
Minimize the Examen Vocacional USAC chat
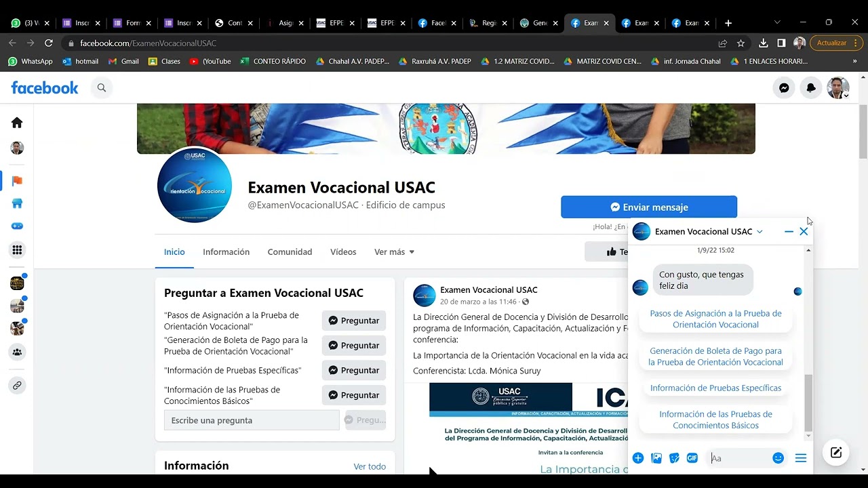coord(789,232)
